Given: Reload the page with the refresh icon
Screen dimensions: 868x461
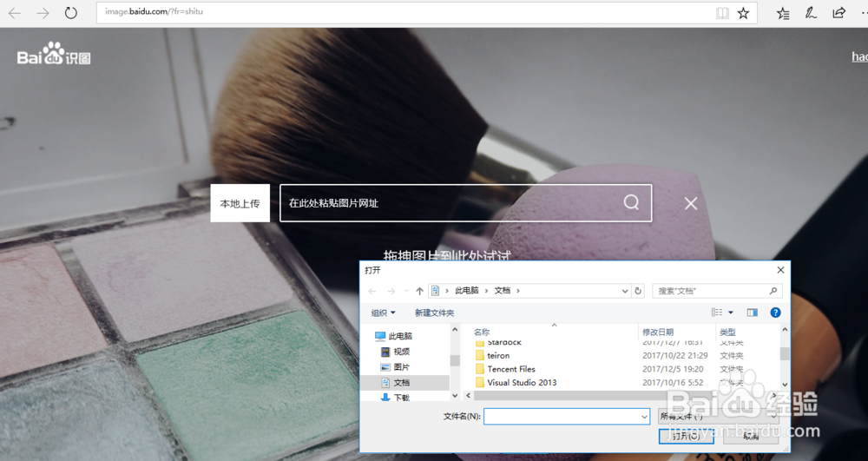Looking at the screenshot, I should 71,13.
